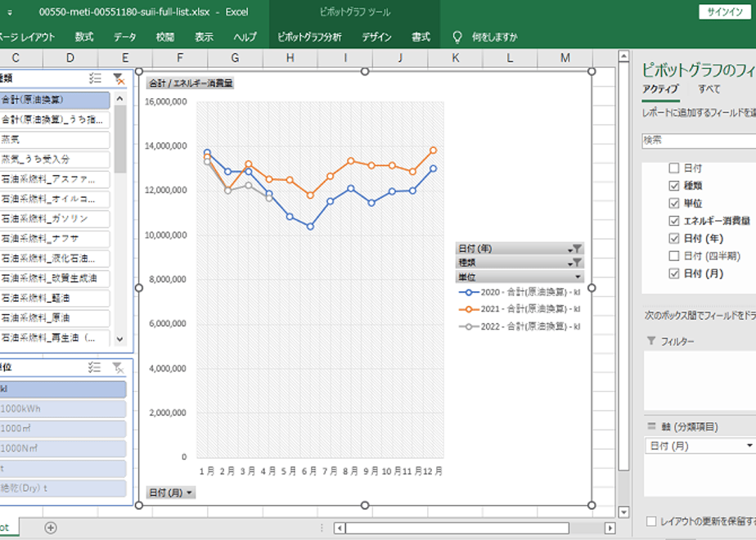The height and width of the screenshot is (540, 756).
Task: Click the 軸 (分類項目) area icon
Action: click(651, 426)
